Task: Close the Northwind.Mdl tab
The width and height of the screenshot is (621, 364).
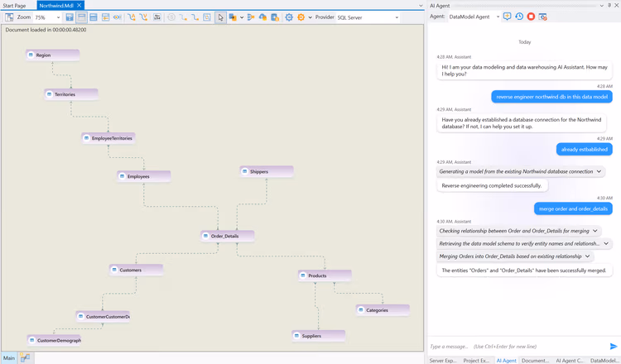Action: pyautogui.click(x=79, y=5)
